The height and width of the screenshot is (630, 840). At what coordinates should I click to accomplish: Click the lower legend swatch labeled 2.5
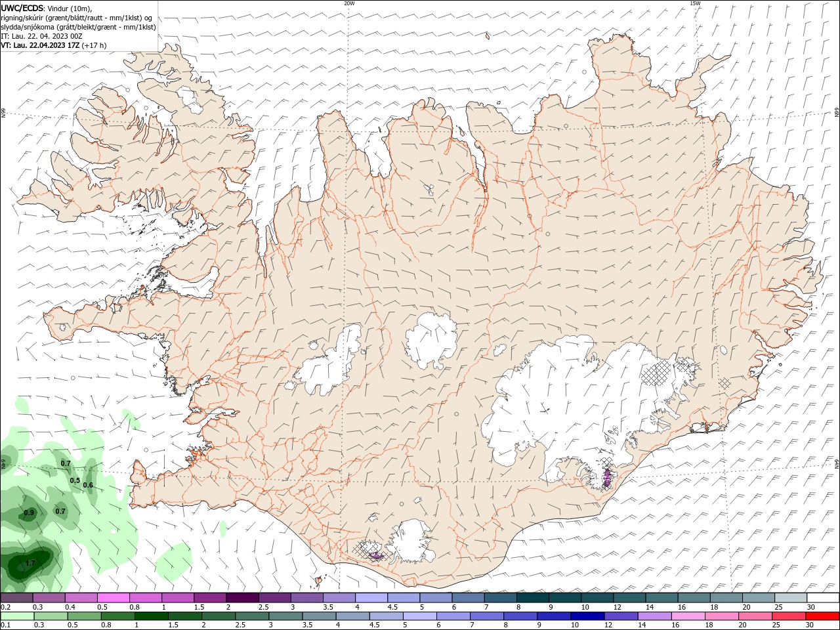coord(251,616)
